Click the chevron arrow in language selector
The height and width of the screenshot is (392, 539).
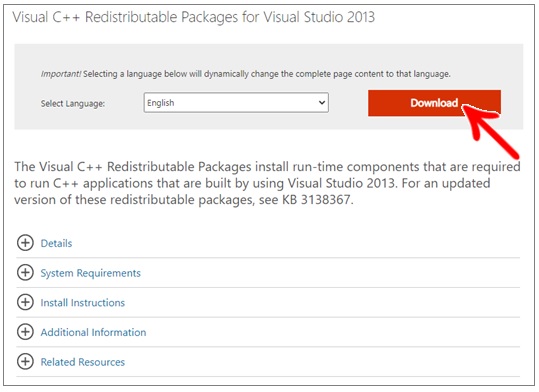tap(322, 102)
